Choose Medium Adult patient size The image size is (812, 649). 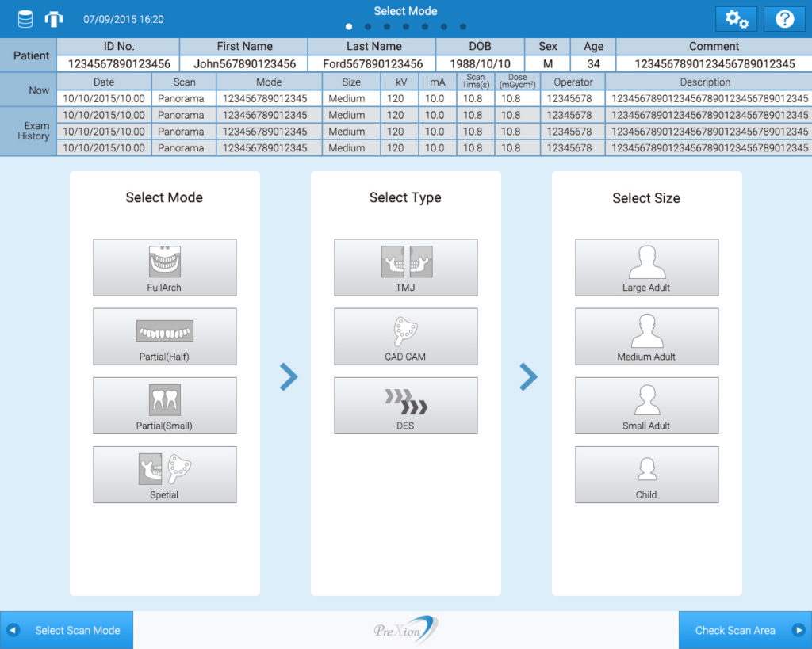646,337
